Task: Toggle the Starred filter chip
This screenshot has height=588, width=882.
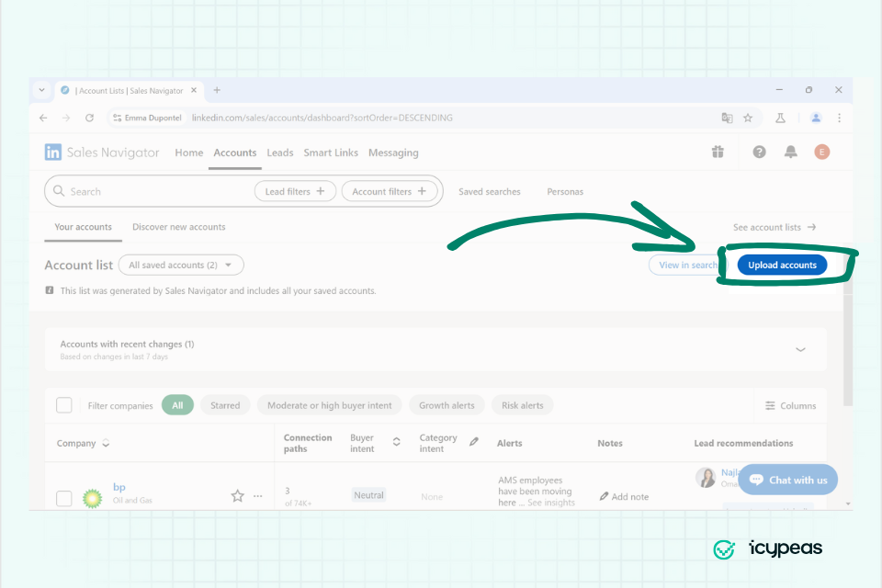Action: click(x=225, y=405)
